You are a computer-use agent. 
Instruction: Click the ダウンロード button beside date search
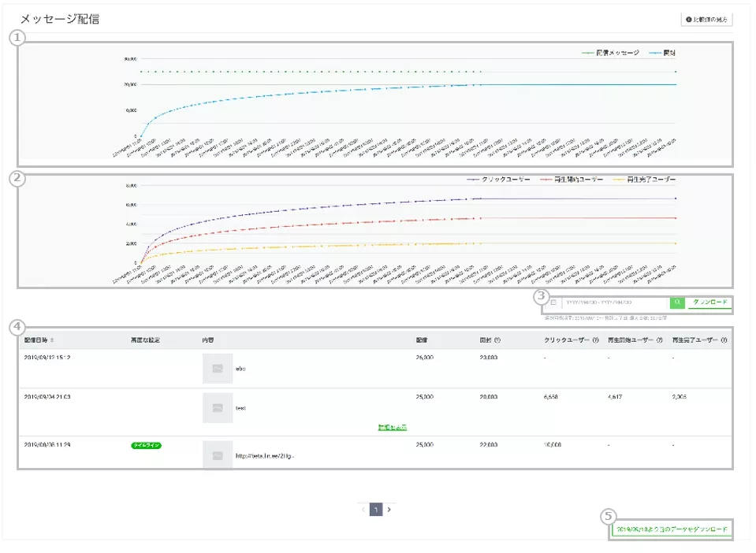(709, 302)
